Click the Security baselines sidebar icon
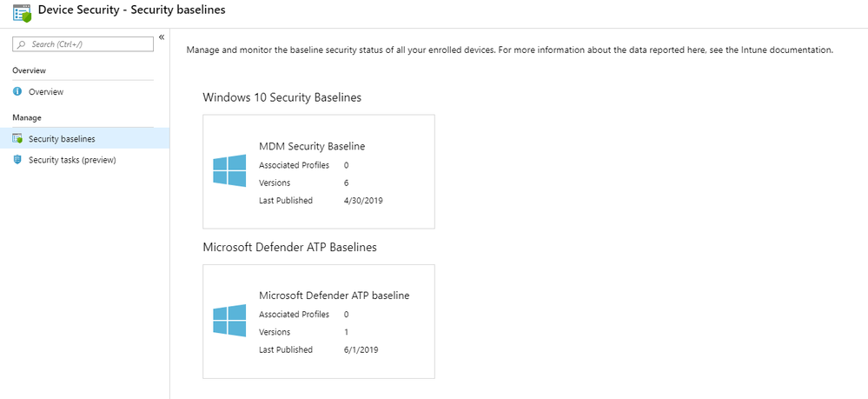This screenshot has height=399, width=868. [x=17, y=138]
